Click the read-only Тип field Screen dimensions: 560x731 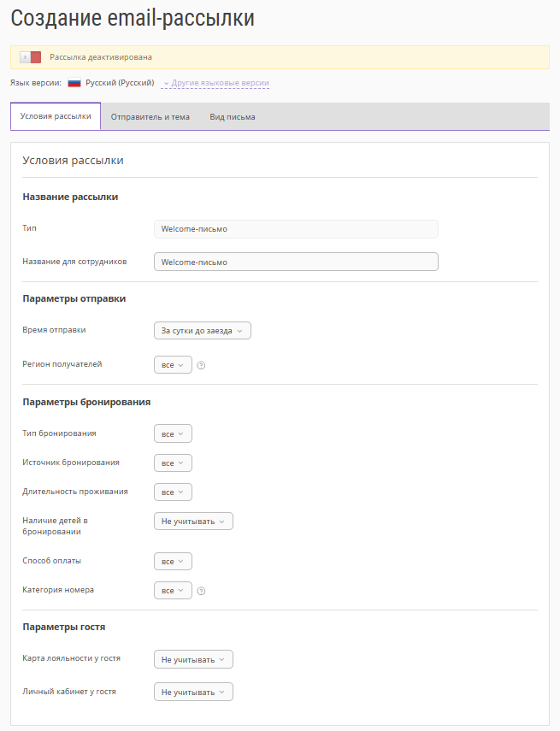pos(296,228)
